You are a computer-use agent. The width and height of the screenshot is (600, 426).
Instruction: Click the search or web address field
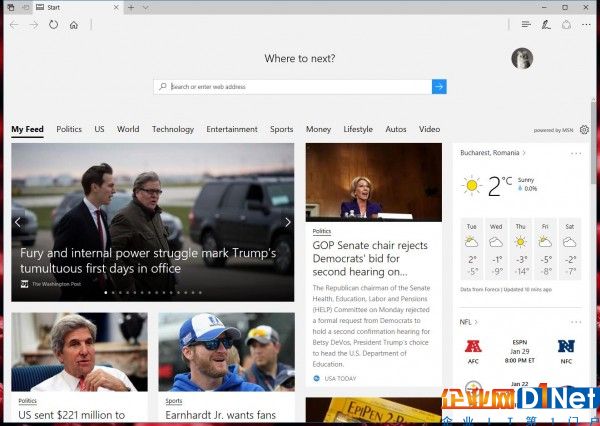tap(293, 87)
